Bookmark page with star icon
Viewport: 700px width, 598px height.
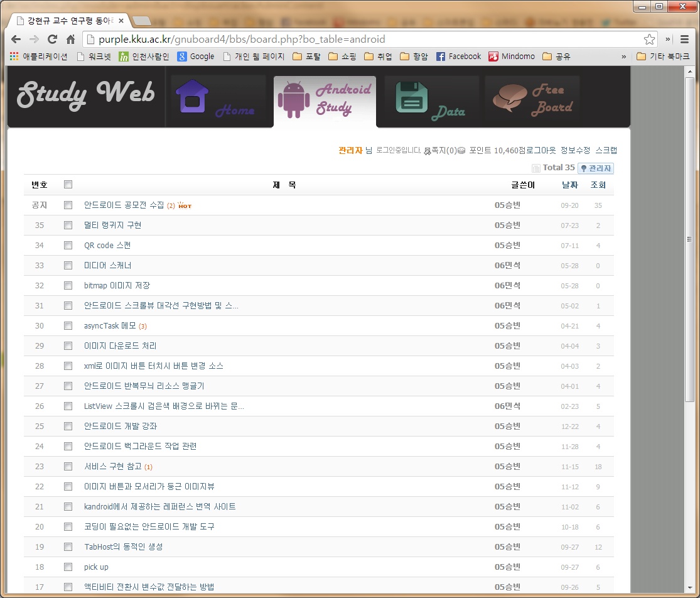click(x=649, y=39)
